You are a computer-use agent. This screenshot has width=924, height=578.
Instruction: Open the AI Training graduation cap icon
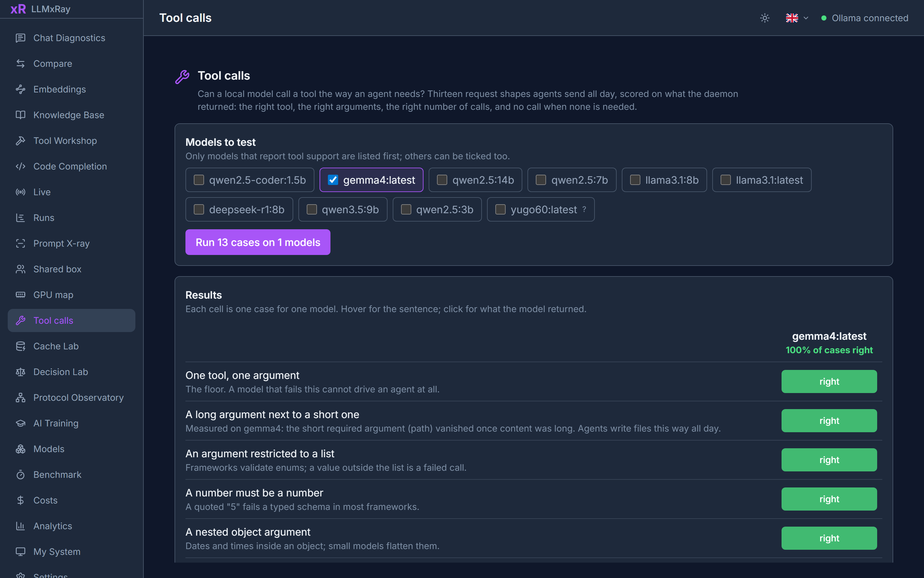click(x=21, y=423)
